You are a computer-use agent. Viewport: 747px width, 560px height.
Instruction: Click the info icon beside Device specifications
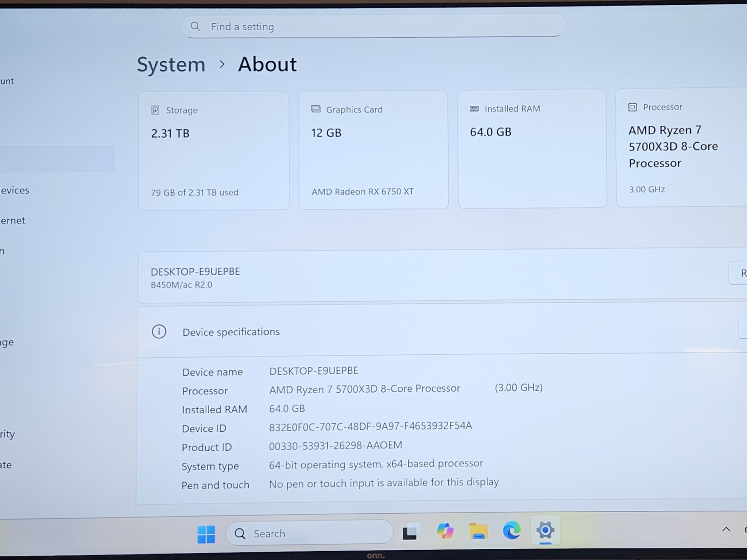click(x=159, y=331)
